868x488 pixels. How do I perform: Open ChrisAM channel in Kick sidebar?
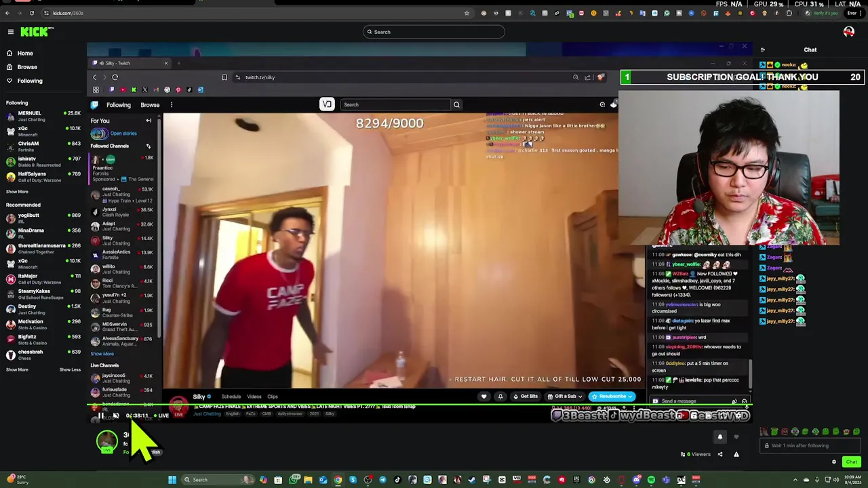click(x=43, y=146)
